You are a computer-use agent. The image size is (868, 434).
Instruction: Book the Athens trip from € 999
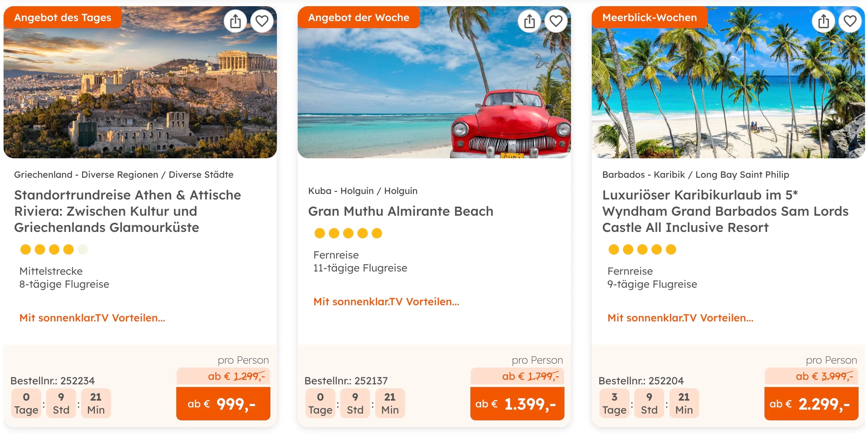[223, 404]
